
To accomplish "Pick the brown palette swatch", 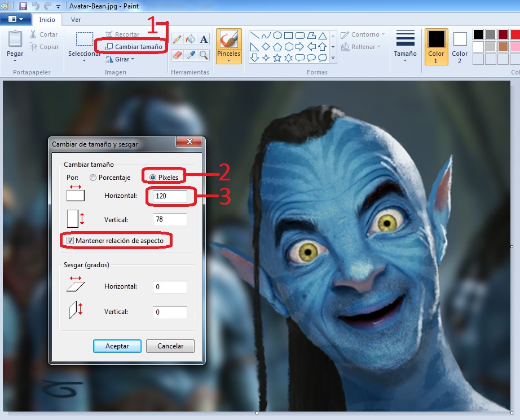I will pos(503,47).
